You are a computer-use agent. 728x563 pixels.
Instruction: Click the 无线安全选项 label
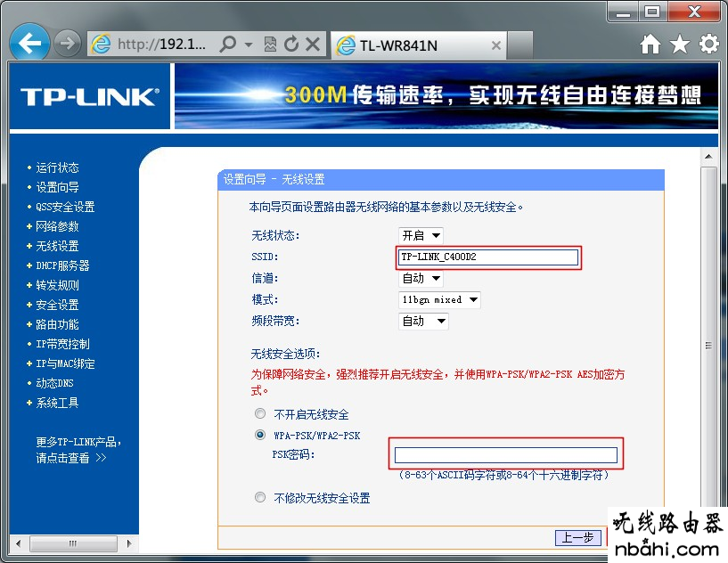[285, 355]
